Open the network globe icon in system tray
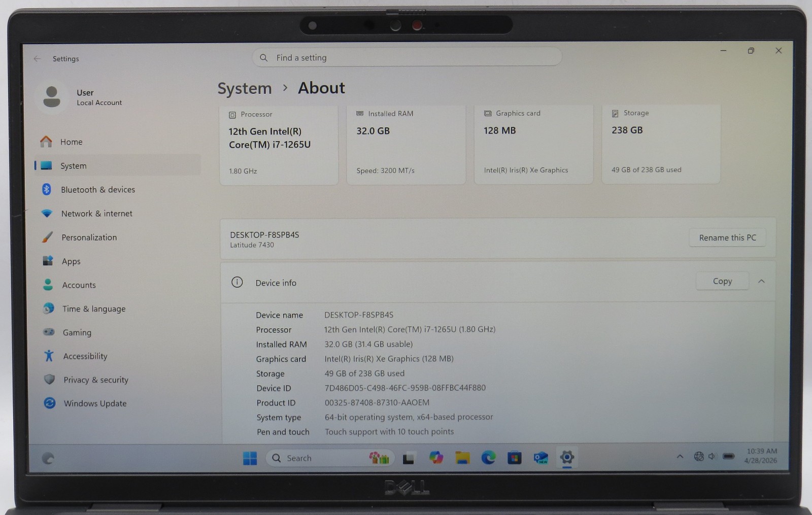812x515 pixels. tap(699, 456)
